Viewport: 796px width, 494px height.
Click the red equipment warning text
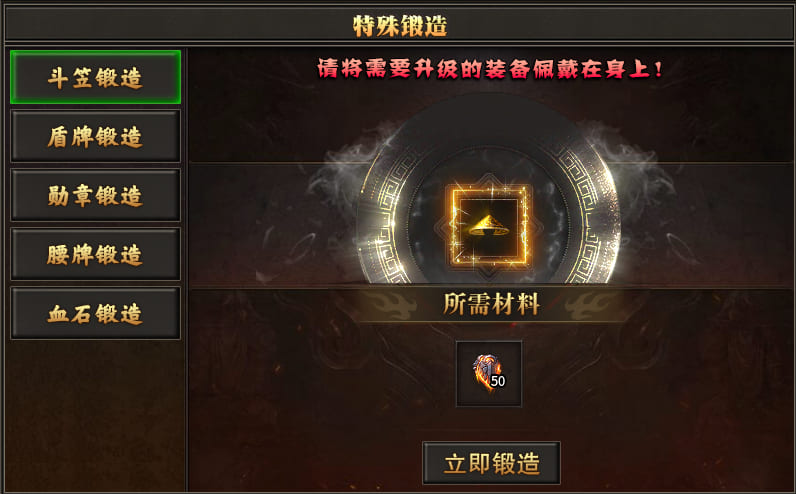coord(490,69)
